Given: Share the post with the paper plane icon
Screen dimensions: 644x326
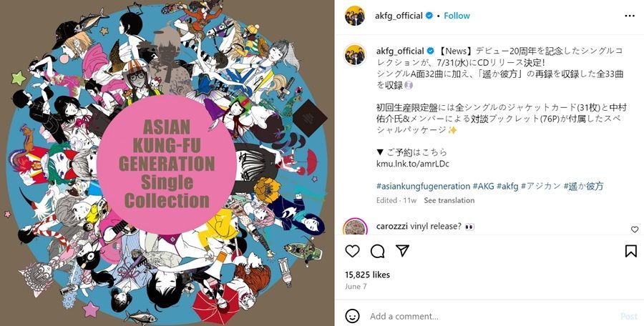Looking at the screenshot, I should (402, 251).
